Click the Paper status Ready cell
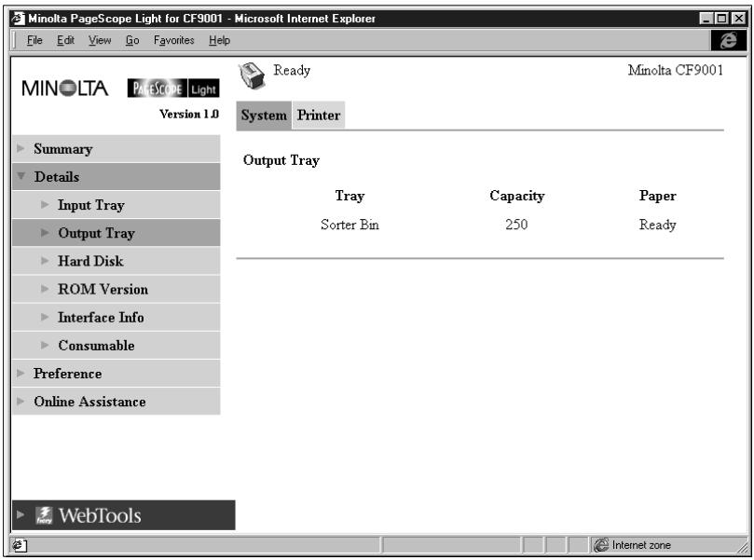Screen dimensions: 754x560 pos(657,225)
